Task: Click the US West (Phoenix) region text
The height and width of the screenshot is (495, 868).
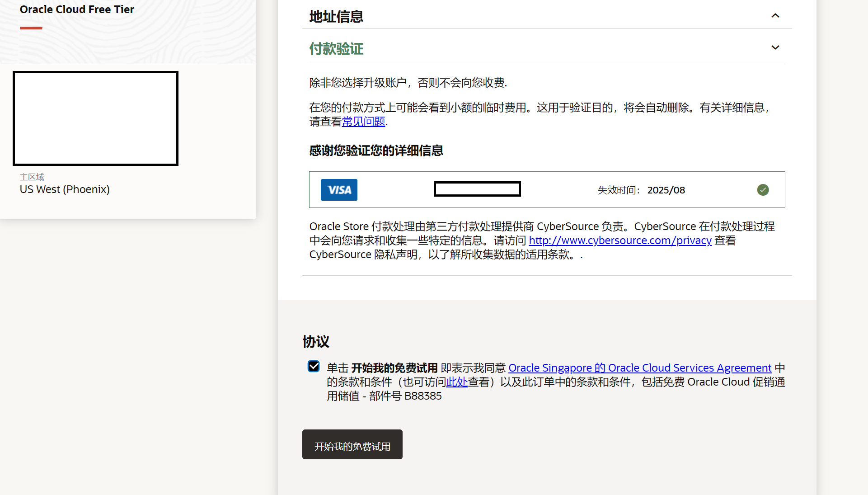Action: tap(65, 189)
